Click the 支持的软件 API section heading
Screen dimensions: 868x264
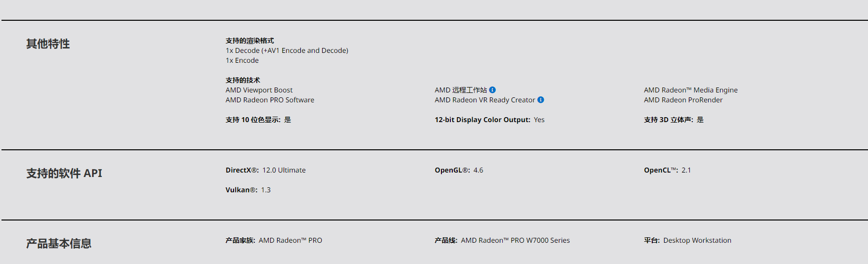pos(64,174)
